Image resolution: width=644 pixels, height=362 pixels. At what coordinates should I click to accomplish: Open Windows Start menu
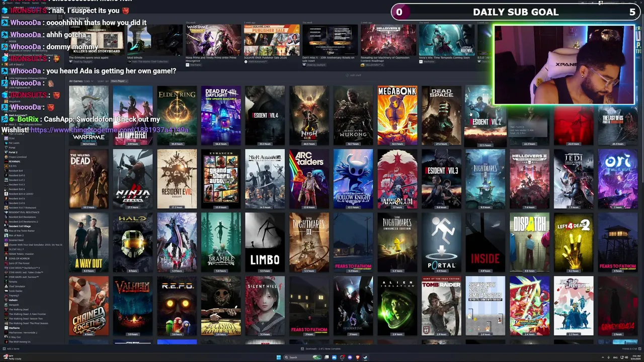(x=278, y=357)
